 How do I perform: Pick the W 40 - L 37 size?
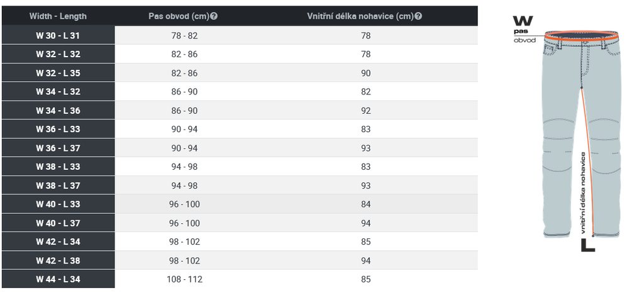click(x=58, y=223)
